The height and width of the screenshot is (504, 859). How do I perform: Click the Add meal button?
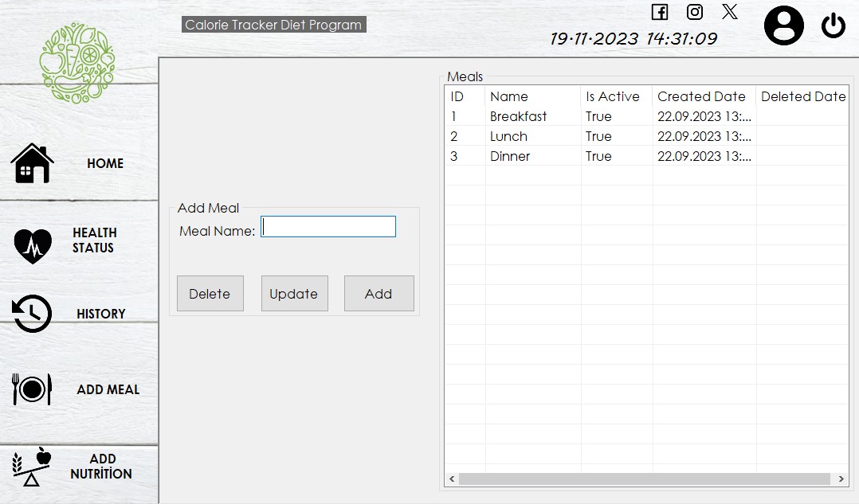coord(379,293)
